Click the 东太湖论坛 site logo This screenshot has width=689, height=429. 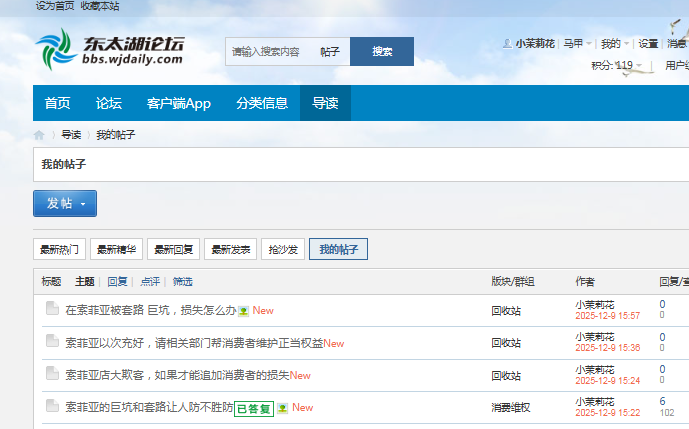click(x=110, y=49)
